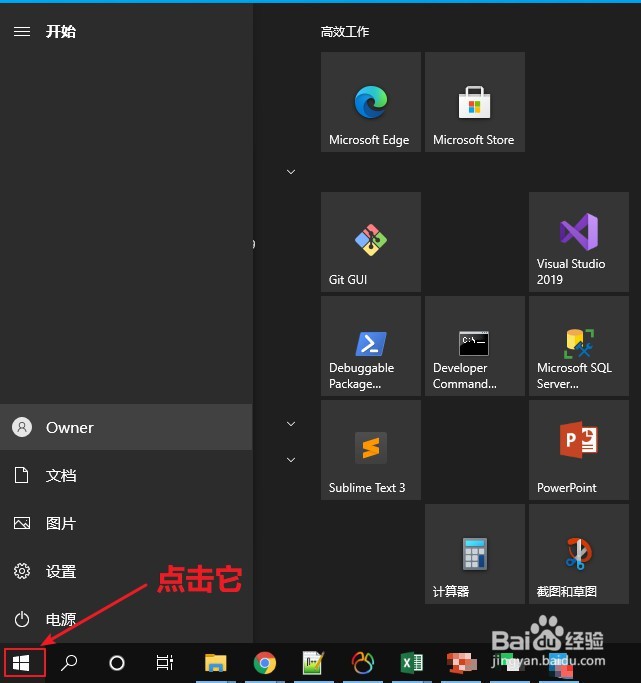641x683 pixels.
Task: Click the Windows Start button in taskbar
Action: (21, 663)
